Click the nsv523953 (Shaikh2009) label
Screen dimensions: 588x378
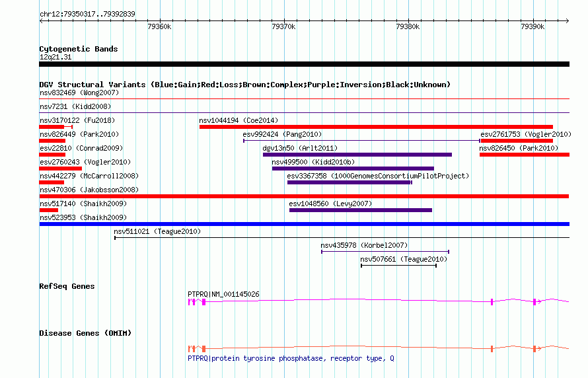pyautogui.click(x=83, y=217)
